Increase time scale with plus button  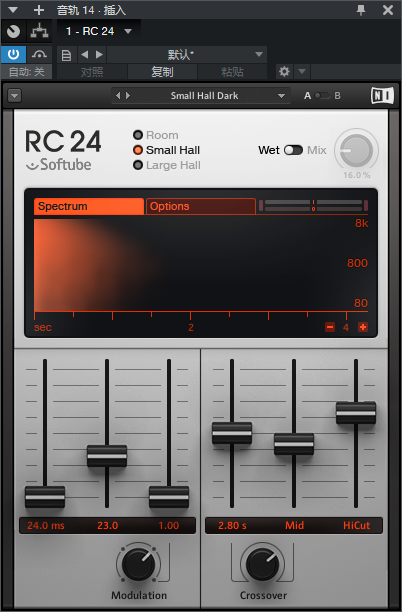click(x=363, y=327)
